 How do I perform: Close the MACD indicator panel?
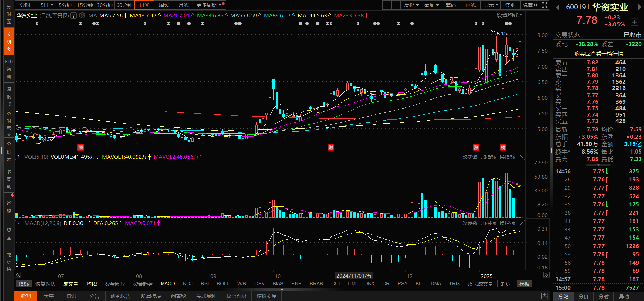pyautogui.click(x=522, y=223)
